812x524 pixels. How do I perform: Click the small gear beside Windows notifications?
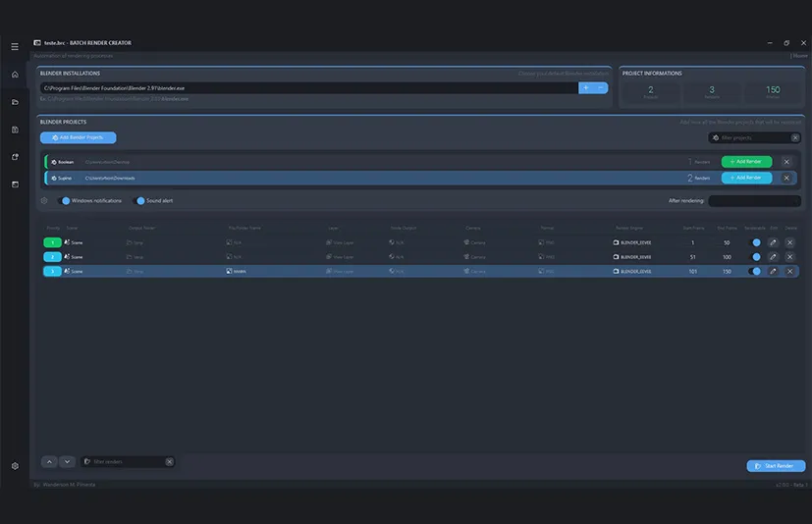pos(44,201)
